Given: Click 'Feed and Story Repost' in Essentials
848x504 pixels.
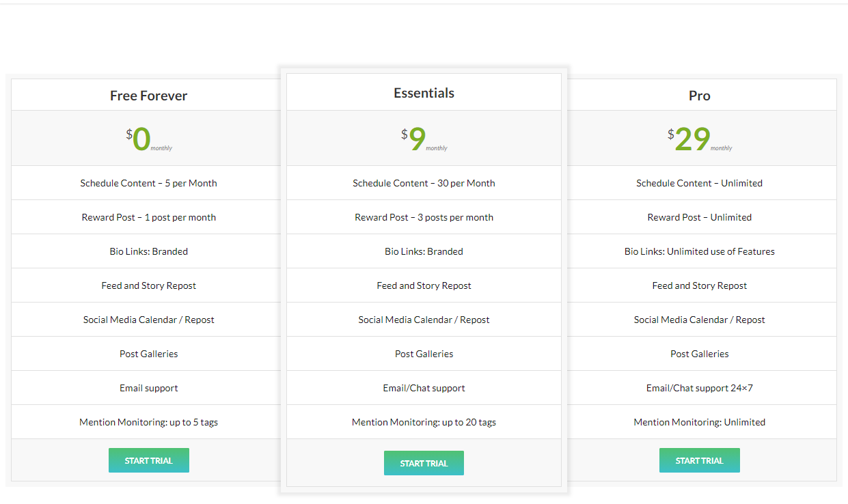Looking at the screenshot, I should pos(424,285).
